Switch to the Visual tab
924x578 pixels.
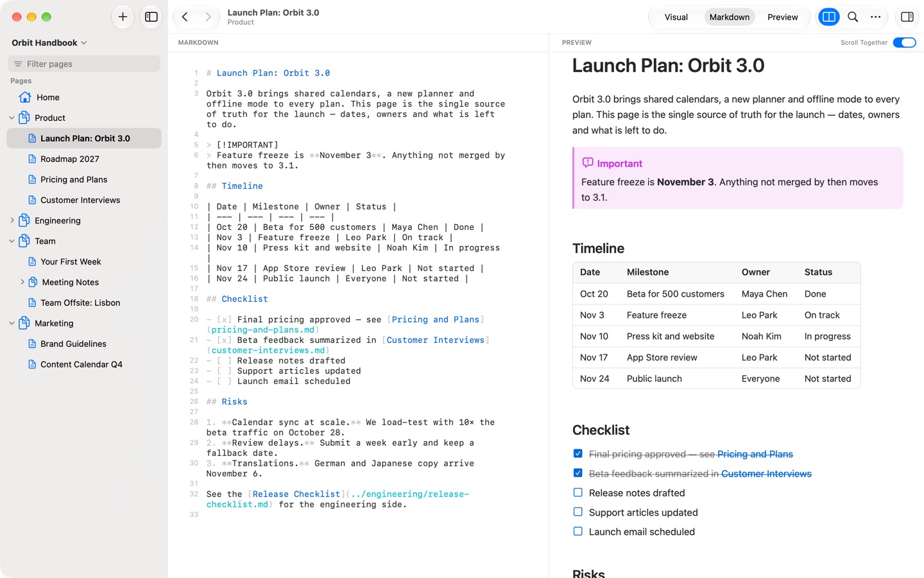click(676, 17)
